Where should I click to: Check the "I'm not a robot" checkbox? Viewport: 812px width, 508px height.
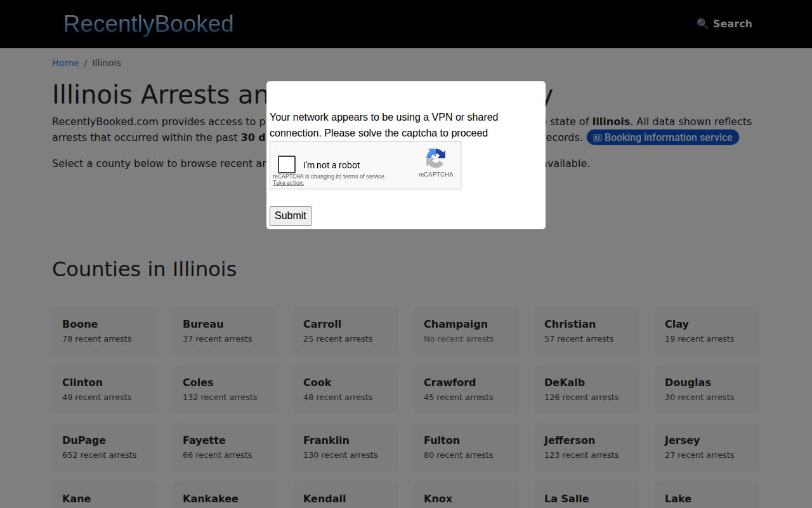coord(287,164)
